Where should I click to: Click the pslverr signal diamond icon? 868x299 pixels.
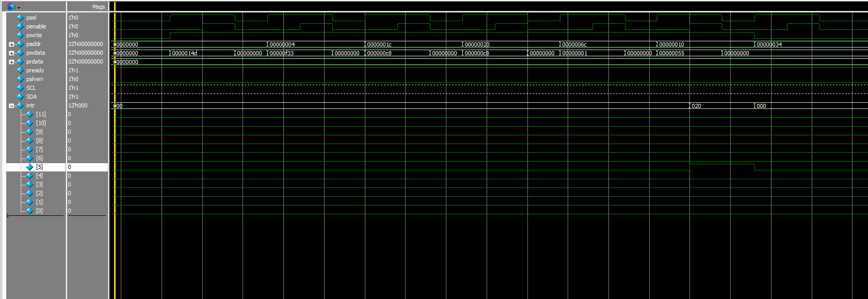20,79
